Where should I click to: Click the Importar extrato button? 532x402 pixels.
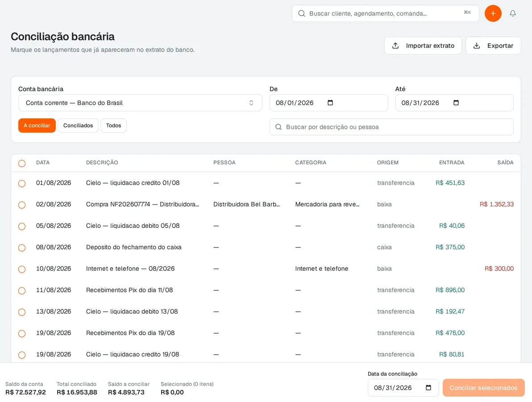423,46
